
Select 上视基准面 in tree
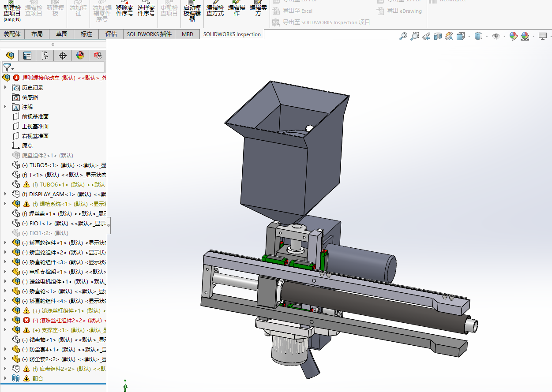pyautogui.click(x=35, y=126)
